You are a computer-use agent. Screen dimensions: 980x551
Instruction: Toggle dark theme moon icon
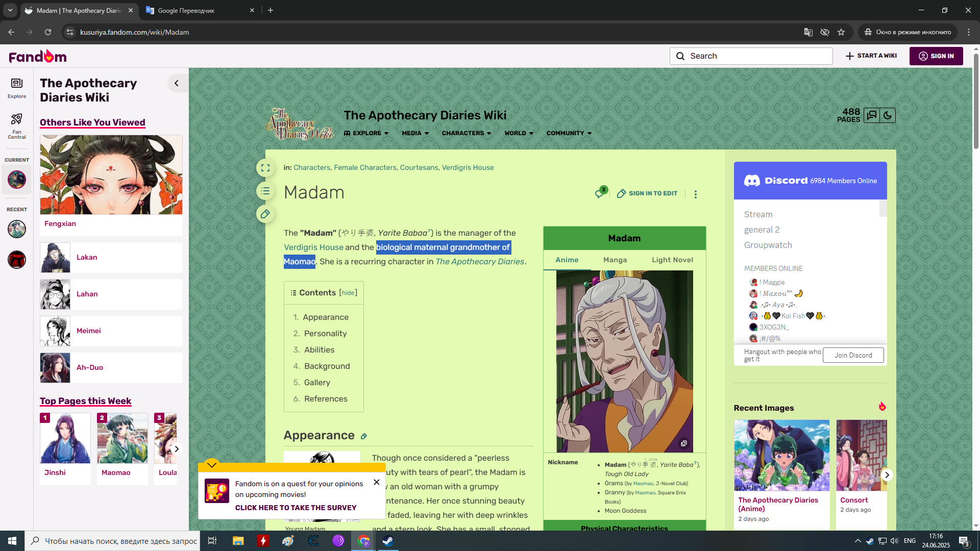pos(888,115)
